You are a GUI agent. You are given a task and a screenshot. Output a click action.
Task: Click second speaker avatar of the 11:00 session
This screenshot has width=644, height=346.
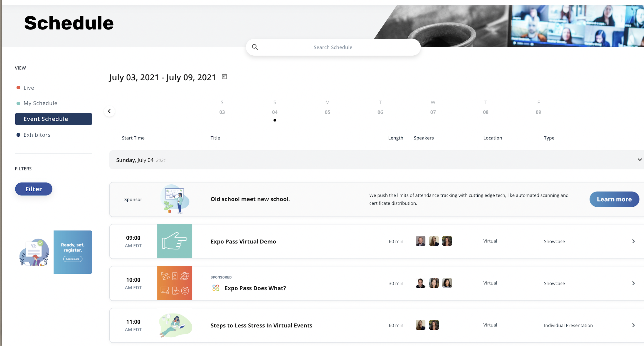tap(434, 325)
